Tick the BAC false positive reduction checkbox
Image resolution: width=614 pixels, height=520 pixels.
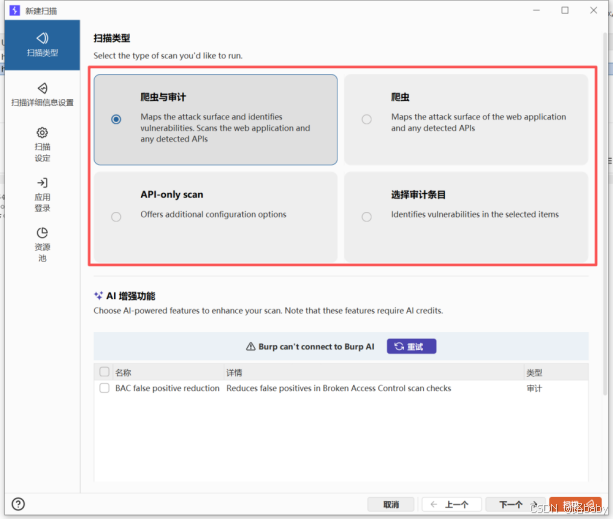[x=104, y=388]
